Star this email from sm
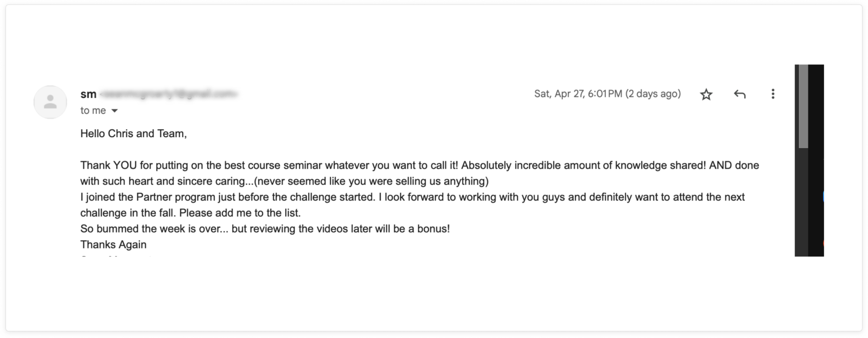Image resolution: width=868 pixels, height=338 pixels. point(706,94)
